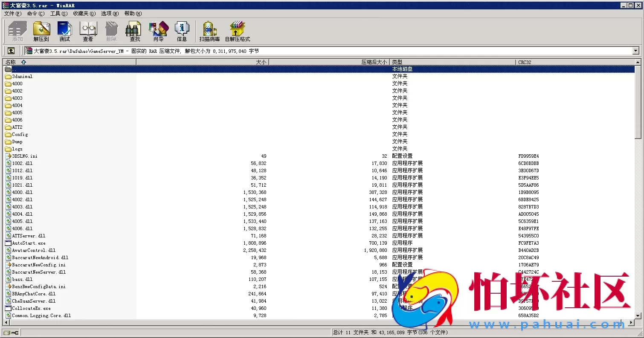The width and height of the screenshot is (644, 338).
Task: Select the Config folder
Action: coord(20,134)
